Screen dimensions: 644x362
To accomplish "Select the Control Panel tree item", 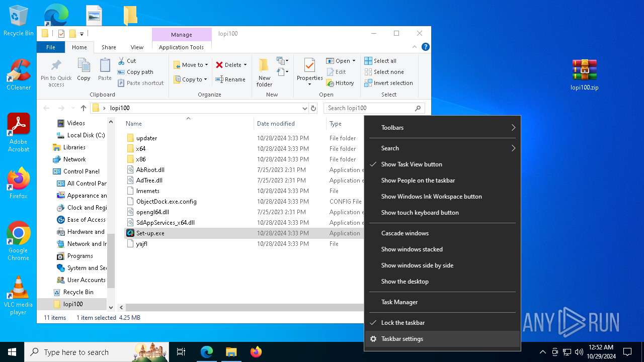I will click(x=81, y=171).
